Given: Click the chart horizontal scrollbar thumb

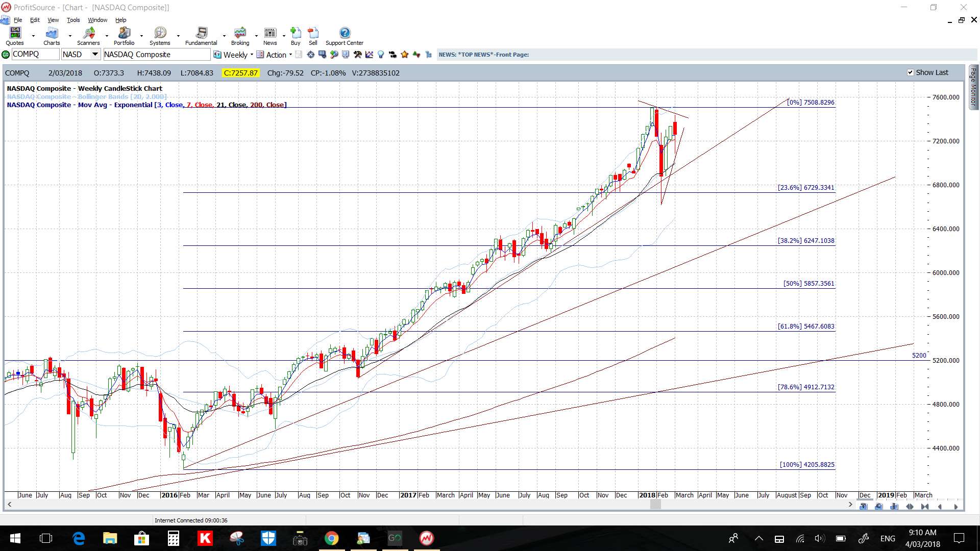Looking at the screenshot, I should coord(655,505).
